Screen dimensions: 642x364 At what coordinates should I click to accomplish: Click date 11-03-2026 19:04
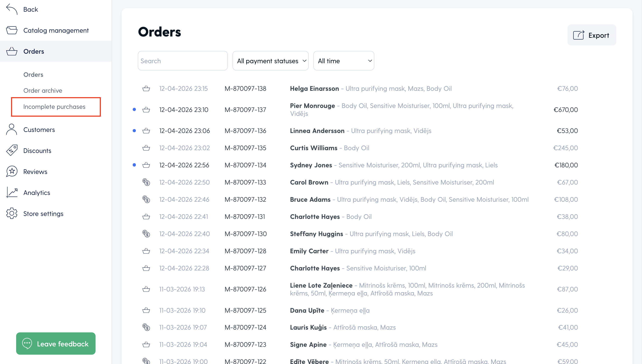pos(183,344)
